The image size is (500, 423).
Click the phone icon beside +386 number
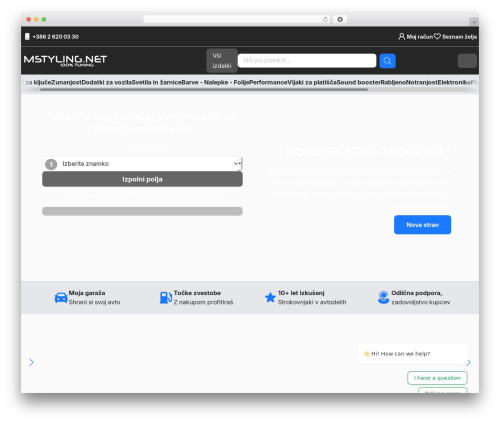(27, 37)
